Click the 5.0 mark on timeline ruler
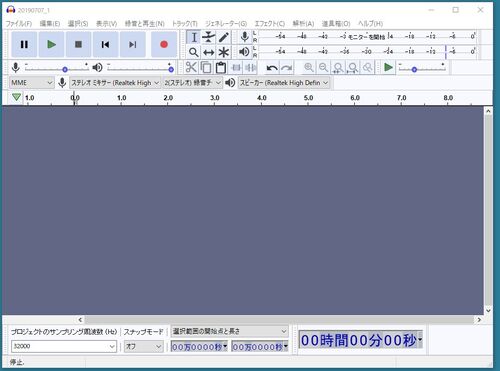This screenshot has height=371, width=500. click(x=308, y=98)
